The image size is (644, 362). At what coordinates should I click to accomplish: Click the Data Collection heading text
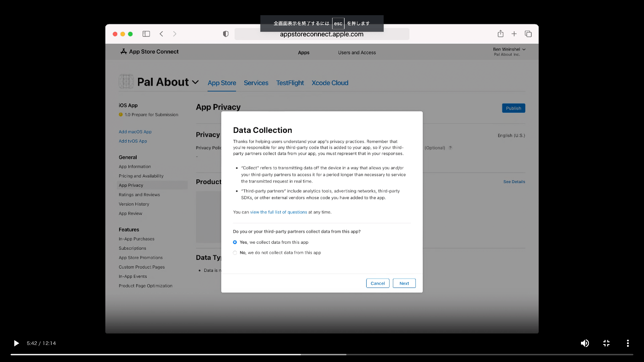pyautogui.click(x=263, y=130)
